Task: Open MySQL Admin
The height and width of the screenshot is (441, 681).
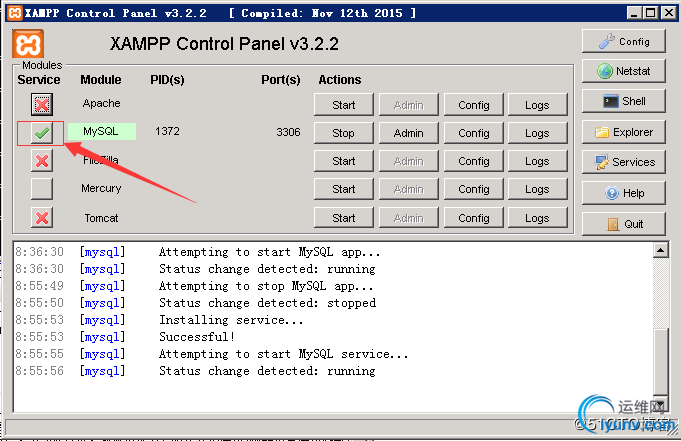Action: [409, 133]
